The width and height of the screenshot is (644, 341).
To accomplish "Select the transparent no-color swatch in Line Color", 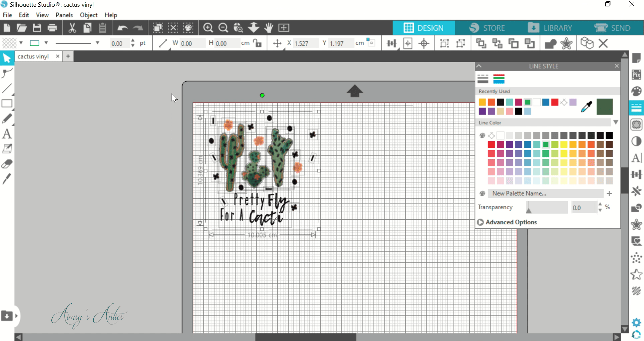I will [492, 135].
